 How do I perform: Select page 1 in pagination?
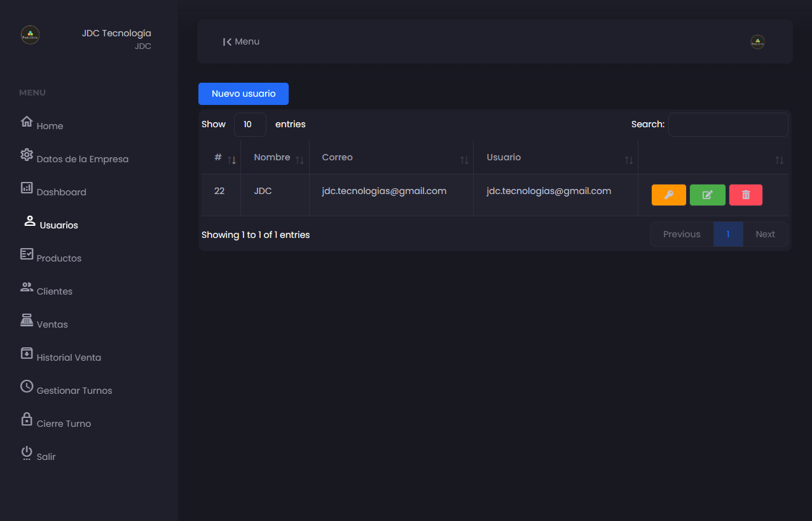pyautogui.click(x=728, y=234)
